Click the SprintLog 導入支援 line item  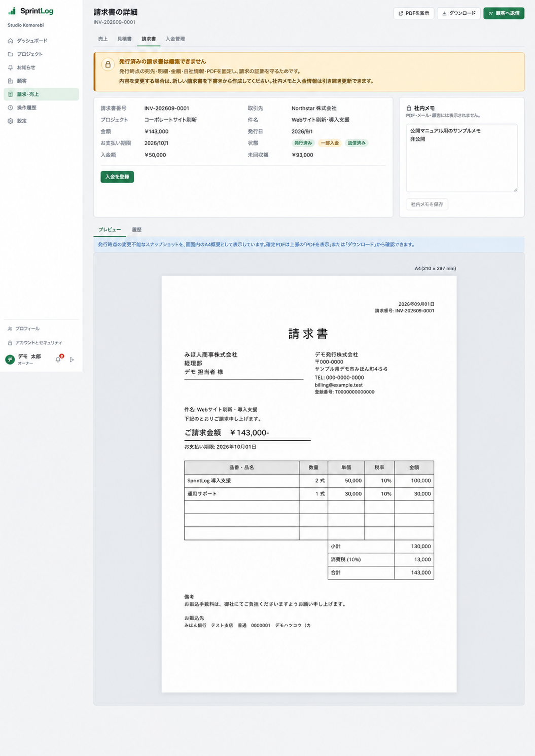[x=209, y=481]
